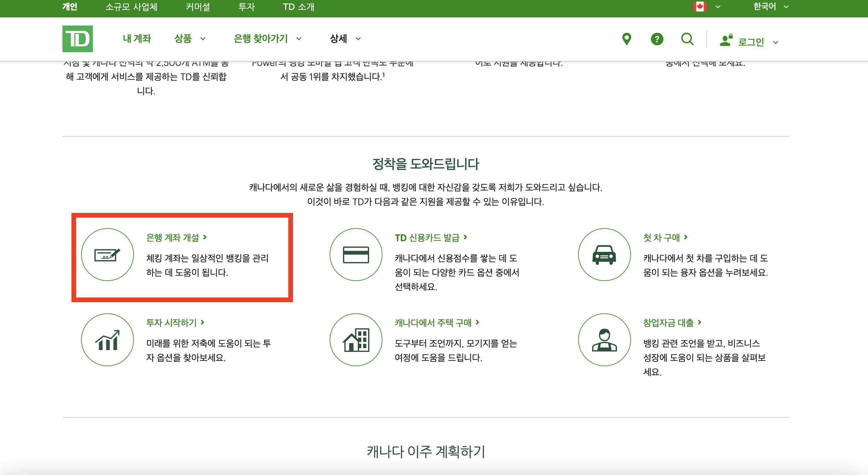
Task: Open the 내 계좌 navigation item
Action: pos(137,39)
